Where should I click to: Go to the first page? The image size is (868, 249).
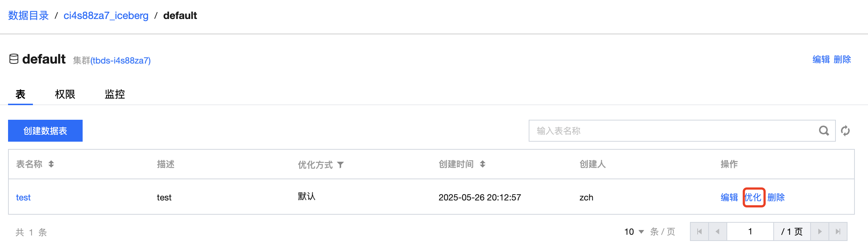pyautogui.click(x=699, y=231)
